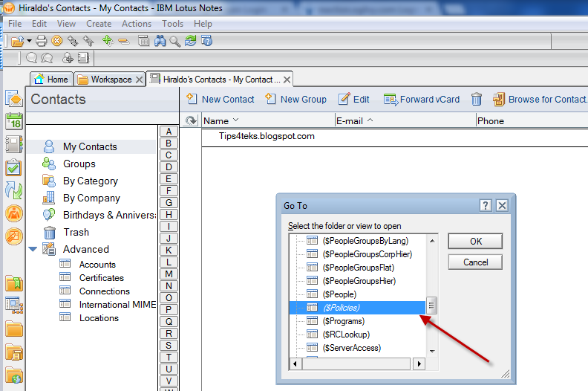588x391 pixels.
Task: Select ($Policies) in the view list
Action: coord(358,308)
